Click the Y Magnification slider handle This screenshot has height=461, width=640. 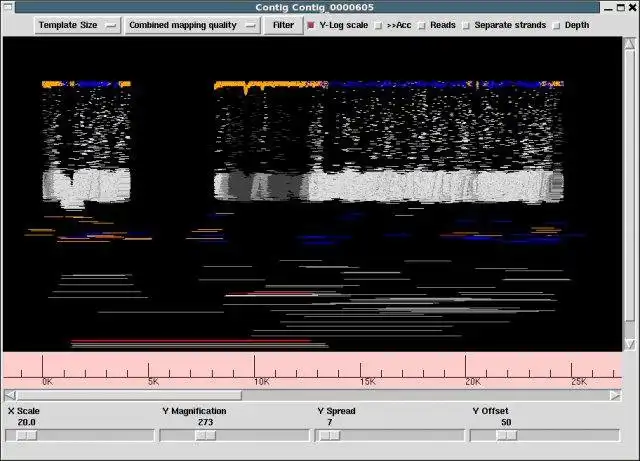pyautogui.click(x=205, y=435)
